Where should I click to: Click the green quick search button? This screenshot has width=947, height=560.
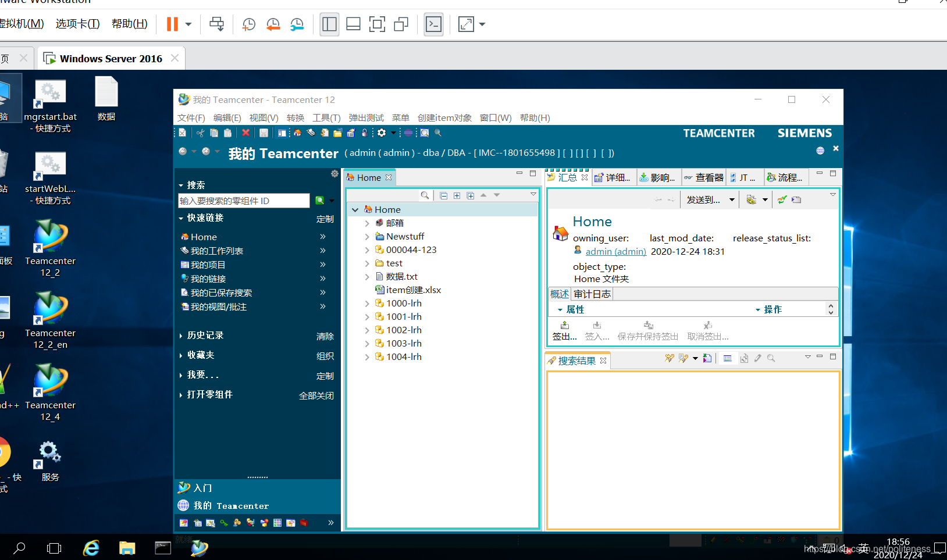(x=319, y=201)
